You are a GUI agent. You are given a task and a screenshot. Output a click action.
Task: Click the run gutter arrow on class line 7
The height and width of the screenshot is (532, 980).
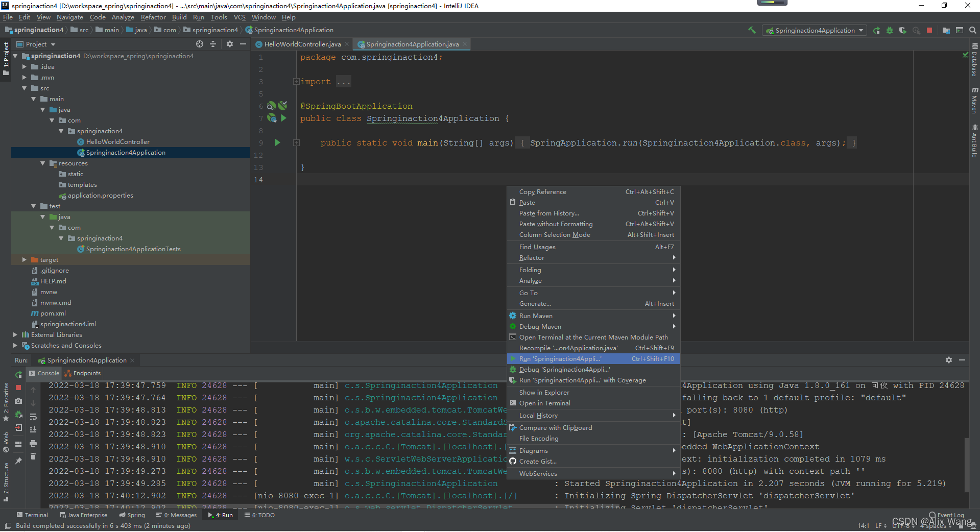284,118
